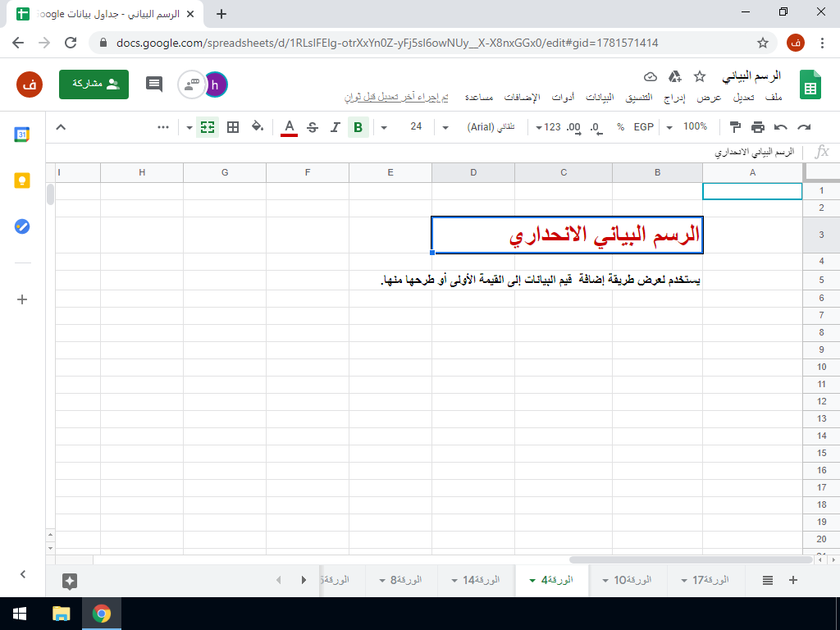Toggle italic formatting
Screen dimensions: 840x630
pyautogui.click(x=336, y=127)
